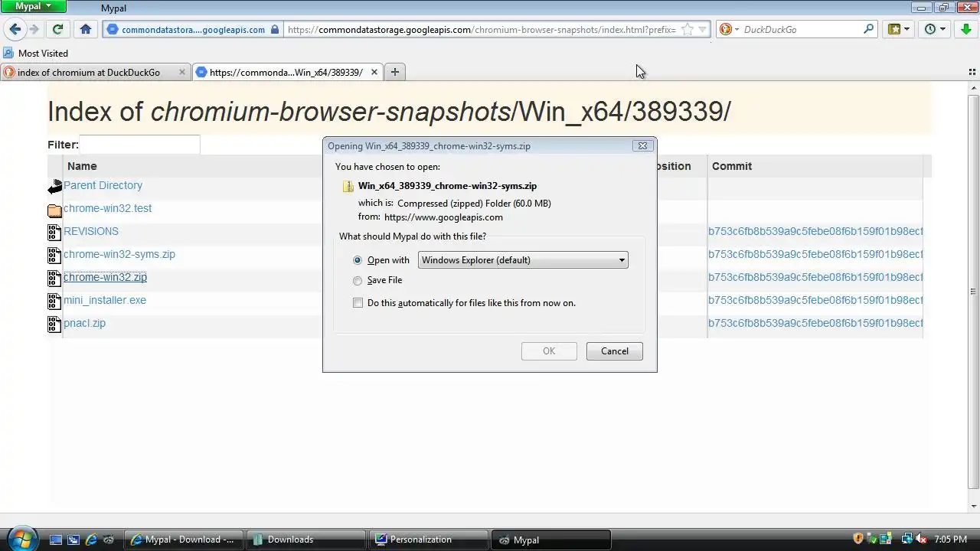980x551 pixels.
Task: Click the zip file name in dialog
Action: (447, 186)
